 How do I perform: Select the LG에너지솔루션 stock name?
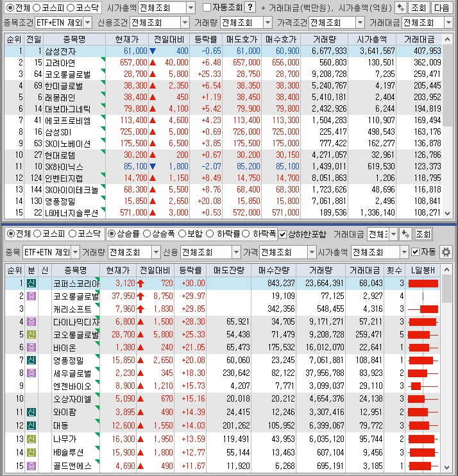click(71, 213)
